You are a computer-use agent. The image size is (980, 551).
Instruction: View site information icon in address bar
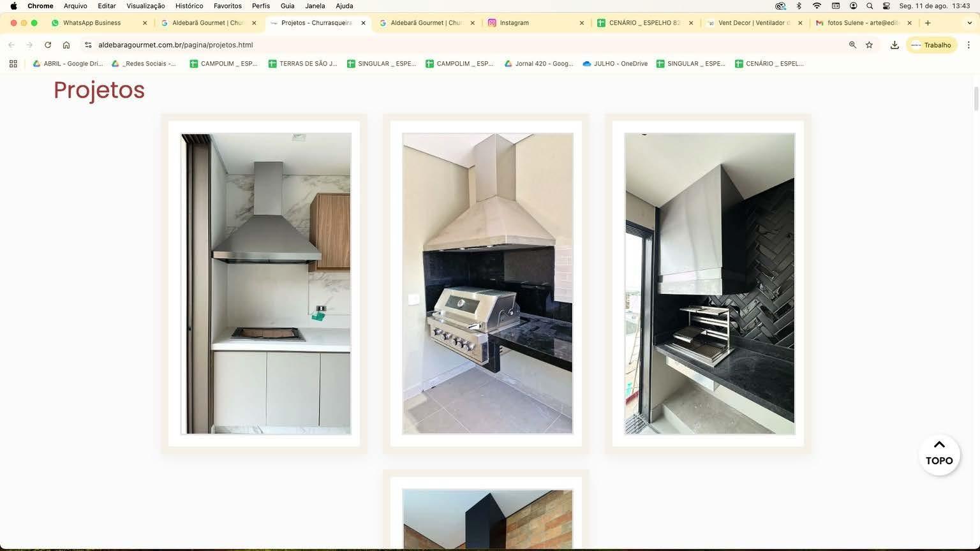click(x=88, y=45)
